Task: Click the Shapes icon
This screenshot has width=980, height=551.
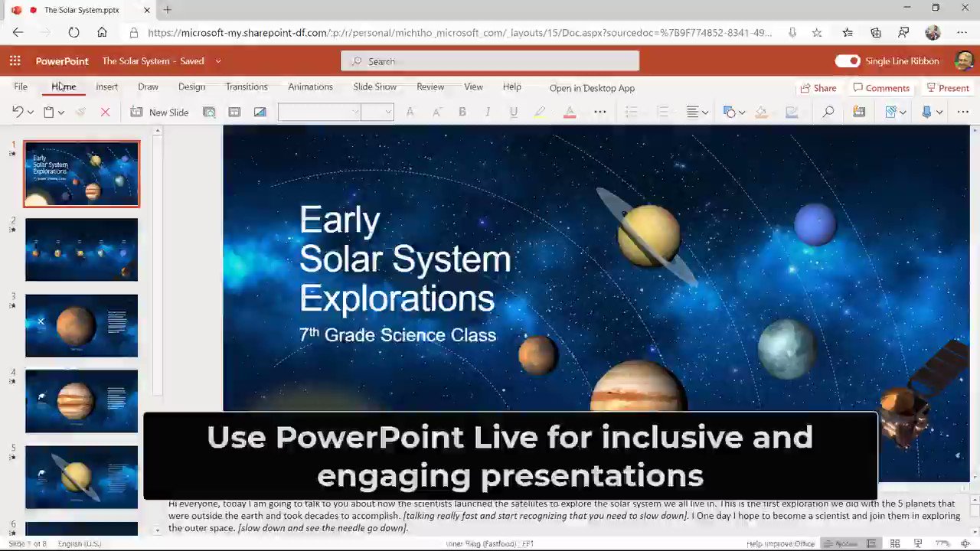Action: [729, 112]
